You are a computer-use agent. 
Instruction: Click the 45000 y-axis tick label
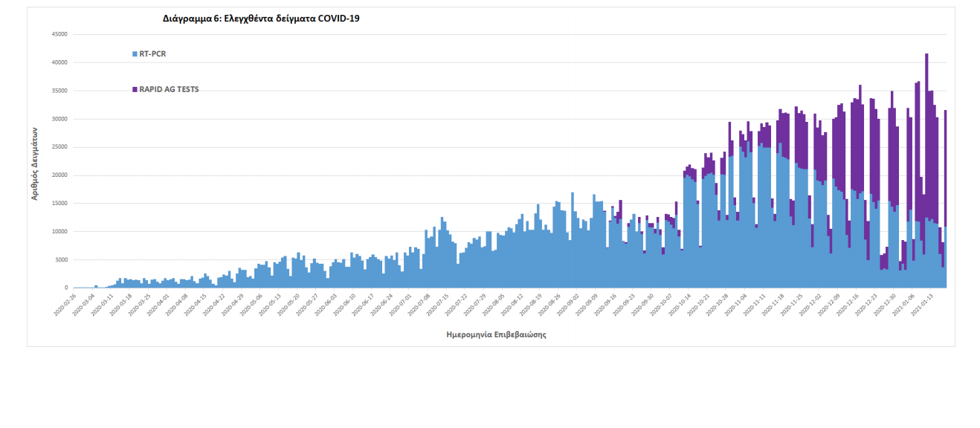59,34
